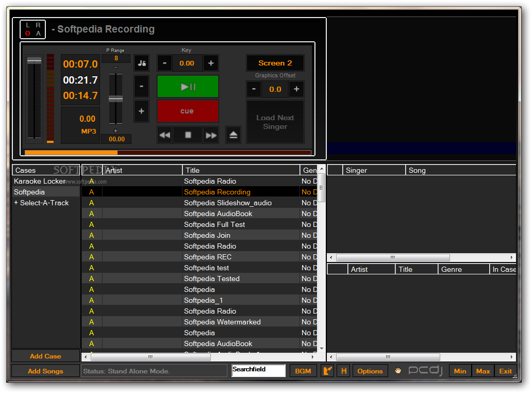Select the Softpedia test track
This screenshot has height=393, width=532.
tap(199, 268)
